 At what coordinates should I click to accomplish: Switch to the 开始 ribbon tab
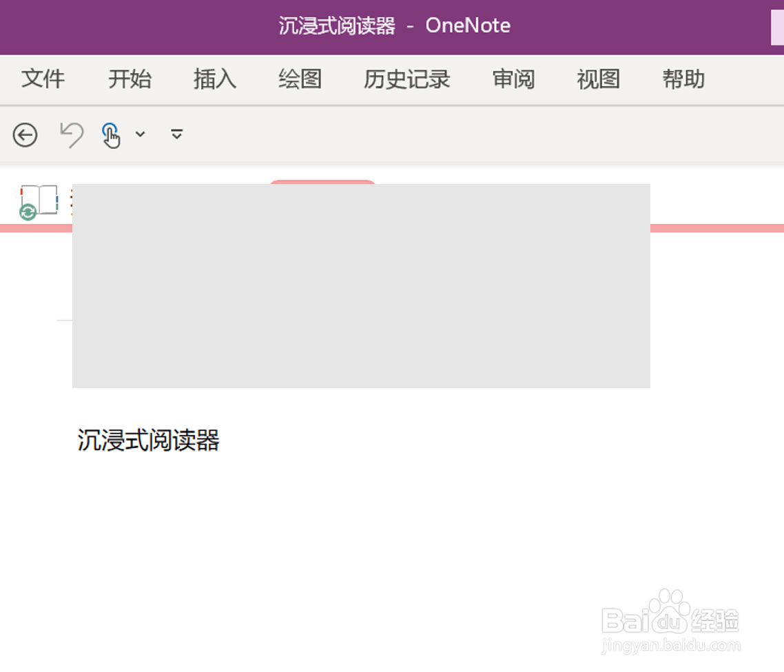tap(130, 79)
